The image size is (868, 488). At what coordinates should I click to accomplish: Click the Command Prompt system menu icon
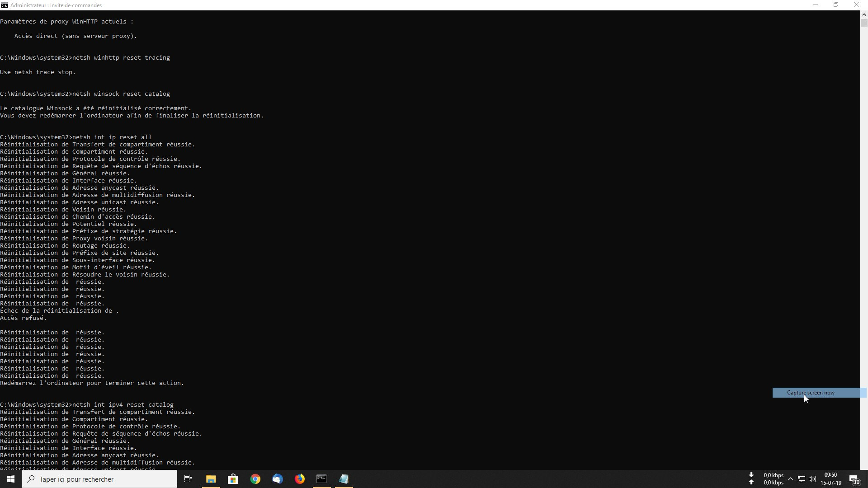coord(5,5)
